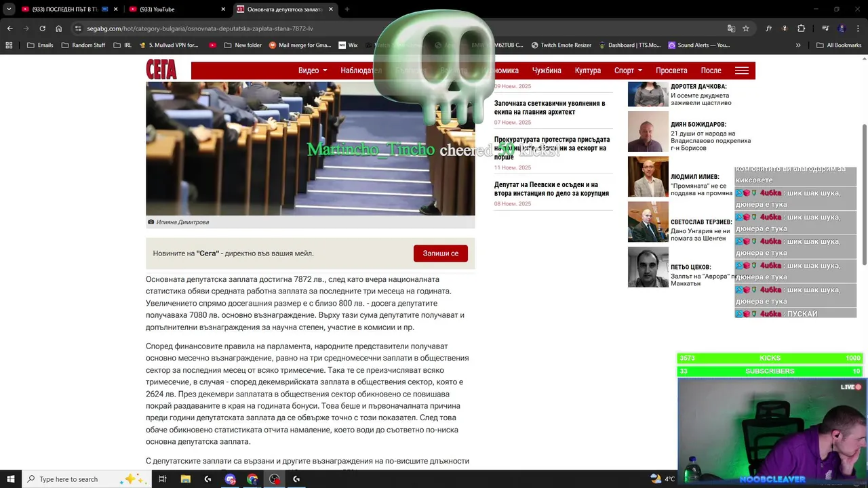
Task: Open the YouTube icon bookmark after Mullvad
Action: tap(212, 45)
